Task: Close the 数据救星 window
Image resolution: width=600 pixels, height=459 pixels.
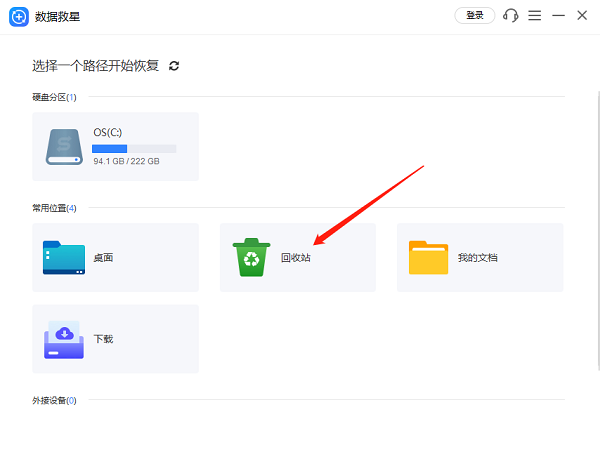Action: point(582,16)
